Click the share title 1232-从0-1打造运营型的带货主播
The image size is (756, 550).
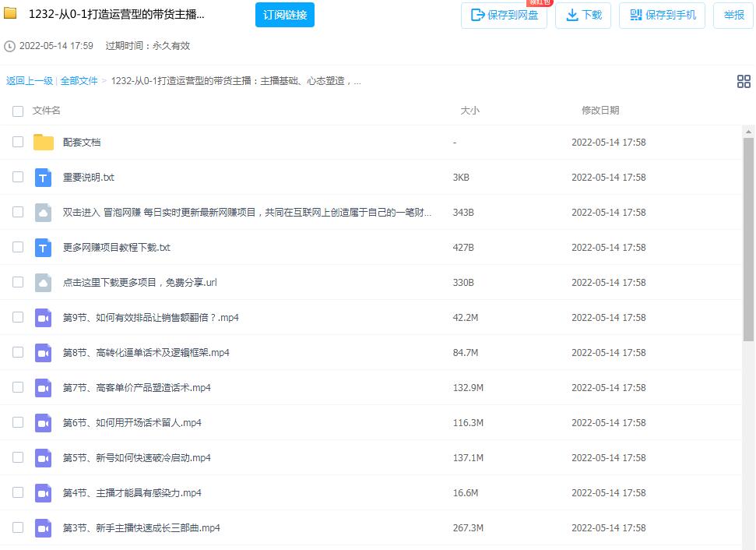[x=117, y=15]
